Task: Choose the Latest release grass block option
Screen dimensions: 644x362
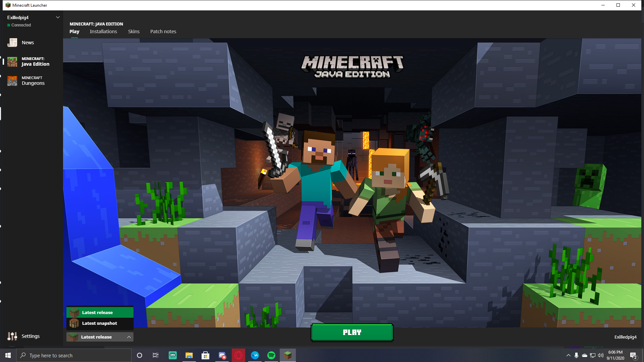Action: coord(74,312)
